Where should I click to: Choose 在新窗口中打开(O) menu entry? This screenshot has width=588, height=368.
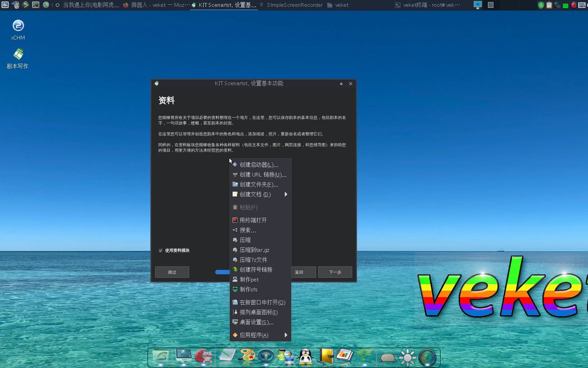click(261, 302)
